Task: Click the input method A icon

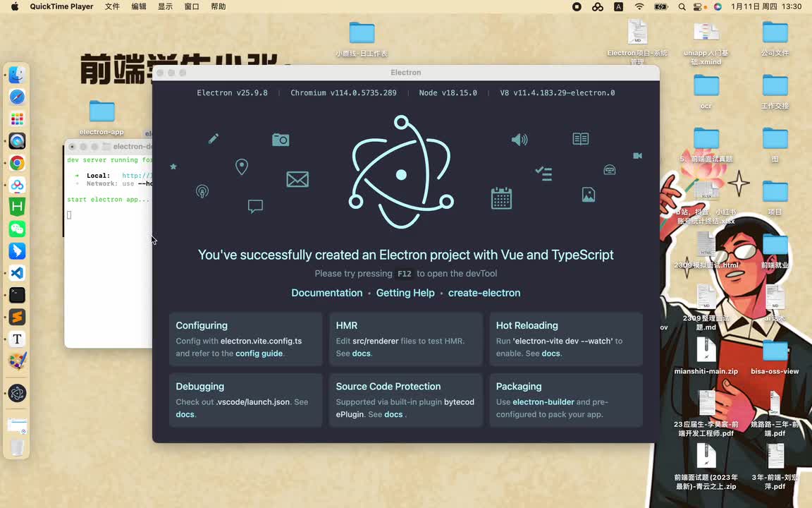Action: [618, 7]
